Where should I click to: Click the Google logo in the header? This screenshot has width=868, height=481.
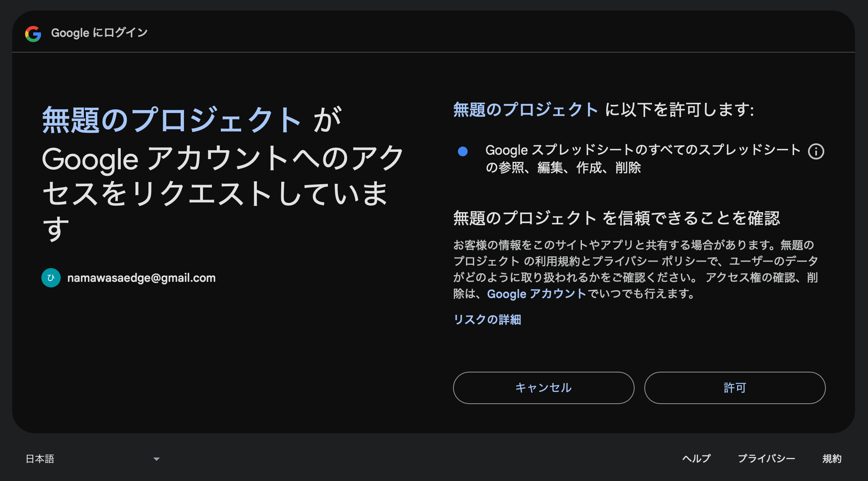tap(34, 34)
